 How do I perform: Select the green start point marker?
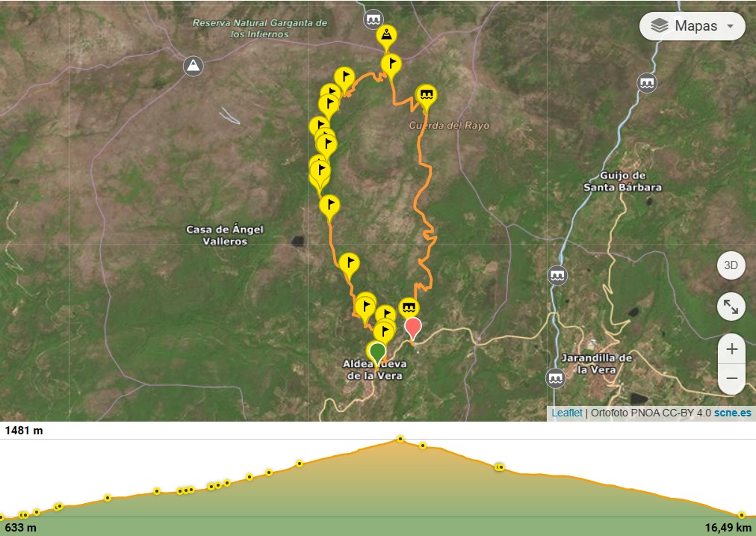[377, 355]
